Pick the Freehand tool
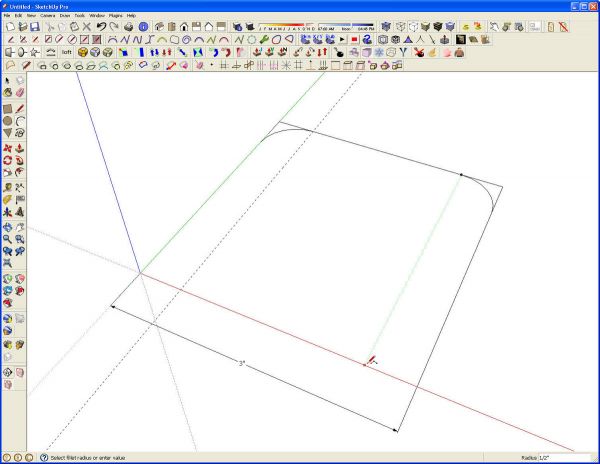 click(x=20, y=133)
